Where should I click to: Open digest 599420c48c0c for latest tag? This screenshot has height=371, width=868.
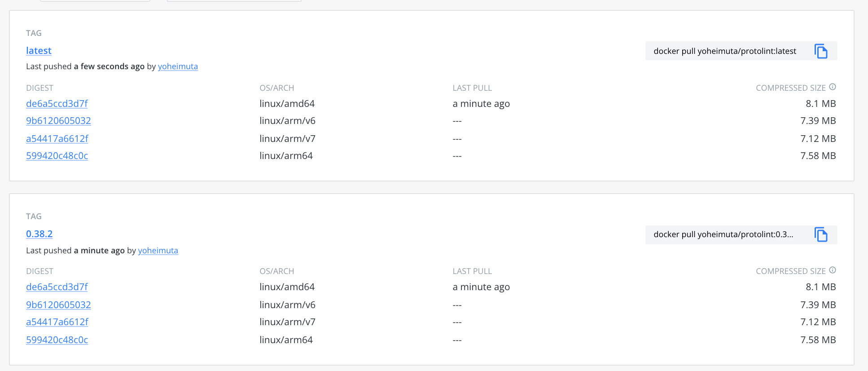(57, 155)
